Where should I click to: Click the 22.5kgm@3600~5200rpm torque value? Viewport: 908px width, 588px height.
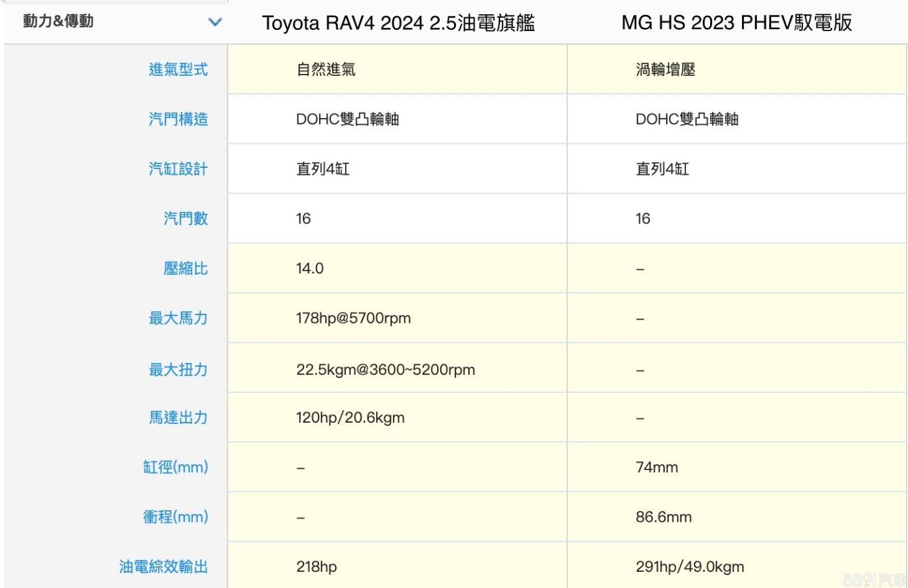(x=385, y=370)
